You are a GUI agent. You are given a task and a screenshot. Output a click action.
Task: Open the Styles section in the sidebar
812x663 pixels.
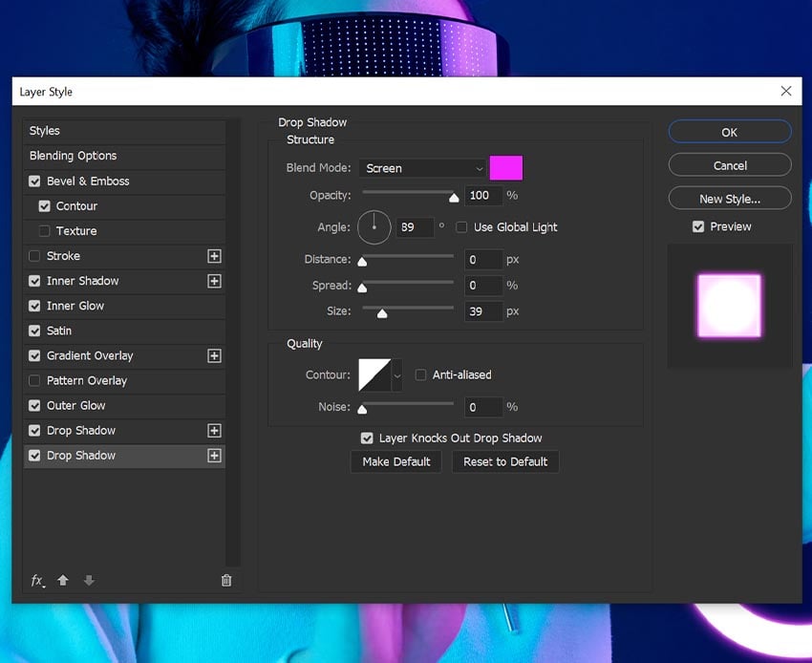124,131
